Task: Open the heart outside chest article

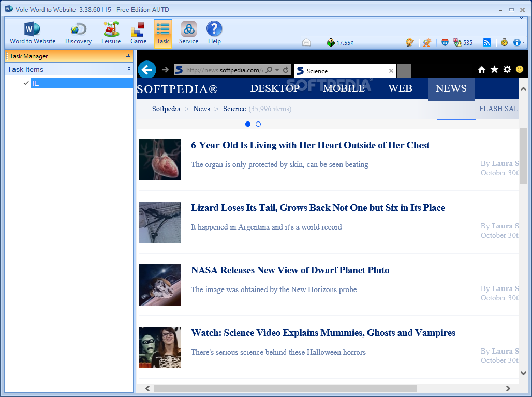Action: pos(311,145)
